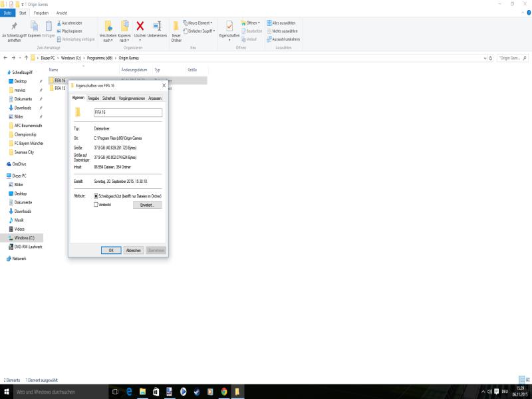Switch to the Freigeben ribbon tab
532x399 pixels.
pos(41,13)
